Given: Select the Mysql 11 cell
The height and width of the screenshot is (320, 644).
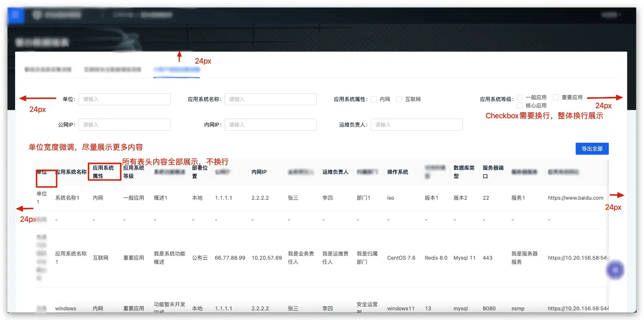Looking at the screenshot, I should tap(465, 258).
